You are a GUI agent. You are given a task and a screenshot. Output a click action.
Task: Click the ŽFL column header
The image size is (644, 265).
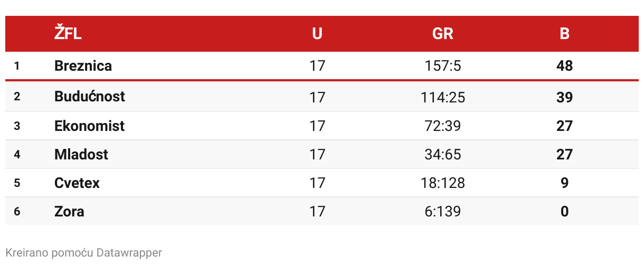(68, 34)
